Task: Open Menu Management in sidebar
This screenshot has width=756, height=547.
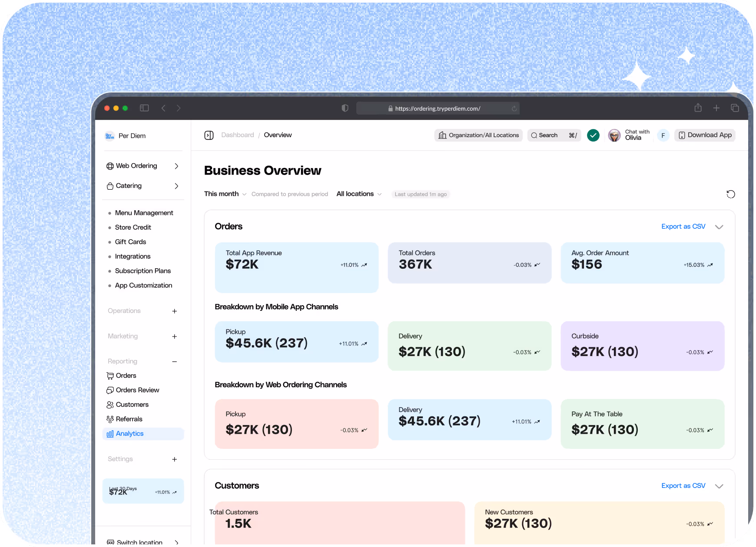Action: [144, 213]
